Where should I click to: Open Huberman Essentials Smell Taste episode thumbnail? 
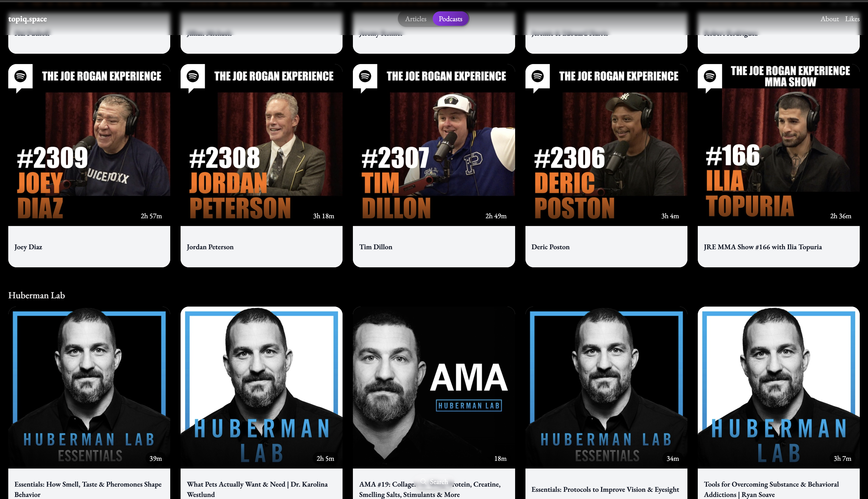point(89,387)
